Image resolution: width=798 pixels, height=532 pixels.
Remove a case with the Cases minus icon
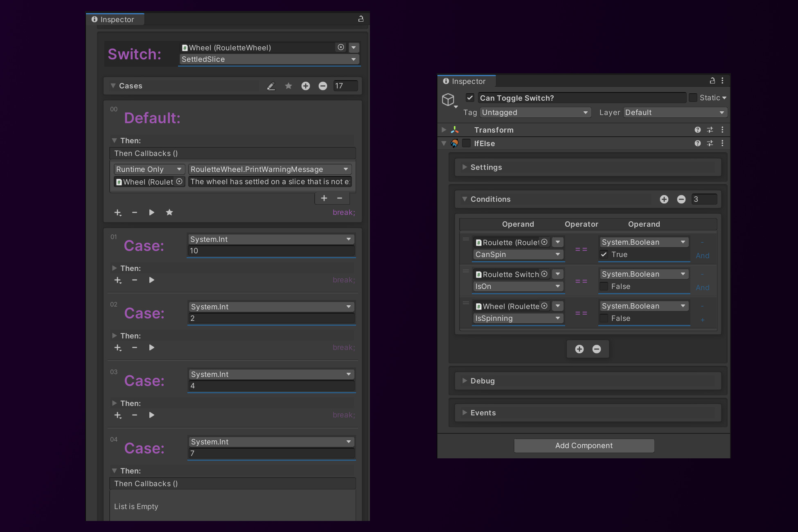point(323,86)
